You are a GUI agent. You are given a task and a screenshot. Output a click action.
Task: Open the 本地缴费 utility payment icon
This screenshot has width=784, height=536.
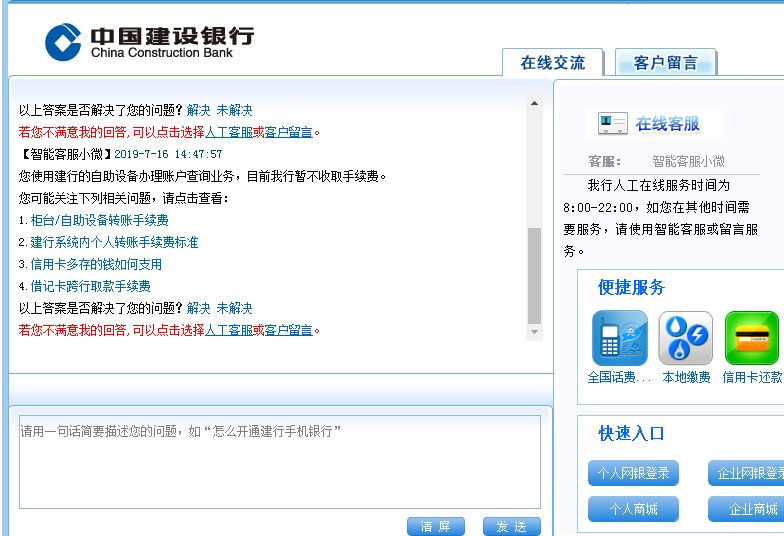tap(686, 338)
